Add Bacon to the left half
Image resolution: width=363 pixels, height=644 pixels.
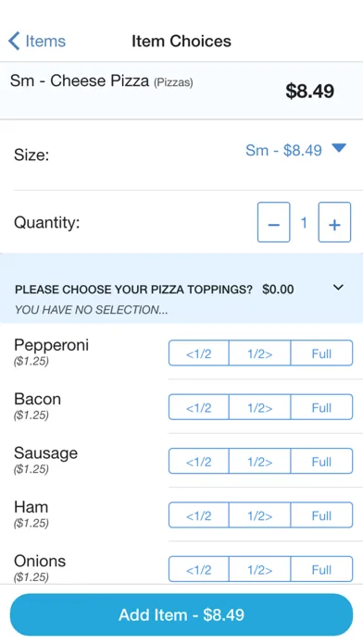tap(198, 407)
